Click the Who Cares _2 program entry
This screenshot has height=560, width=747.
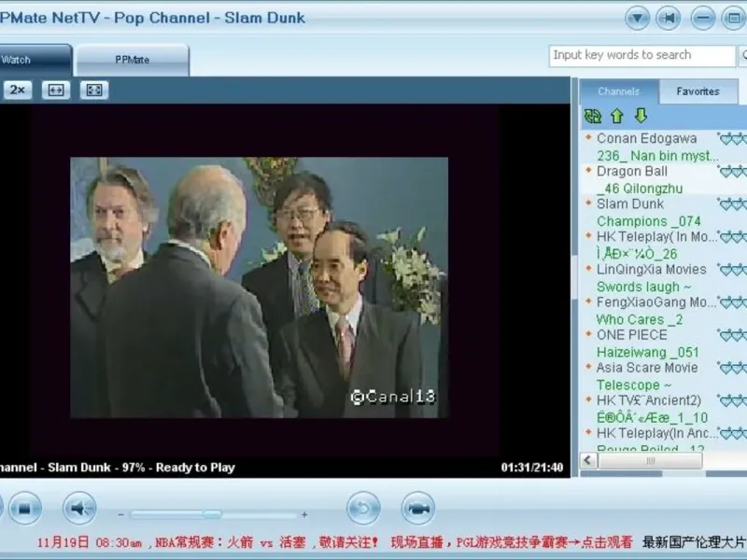click(640, 319)
